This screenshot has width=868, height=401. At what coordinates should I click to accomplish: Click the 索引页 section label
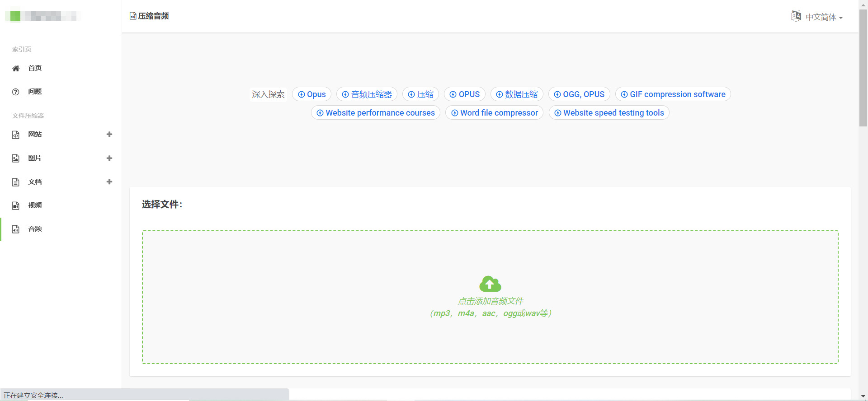(22, 49)
